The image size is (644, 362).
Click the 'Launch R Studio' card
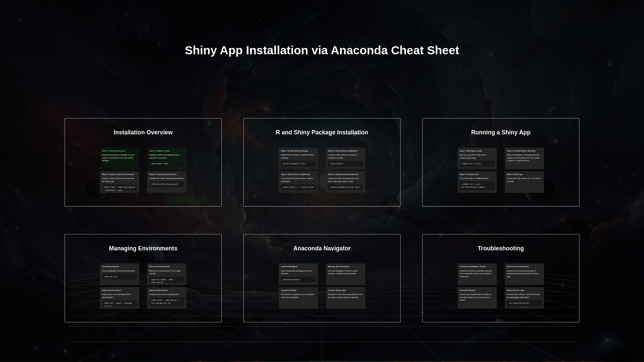[x=298, y=298]
